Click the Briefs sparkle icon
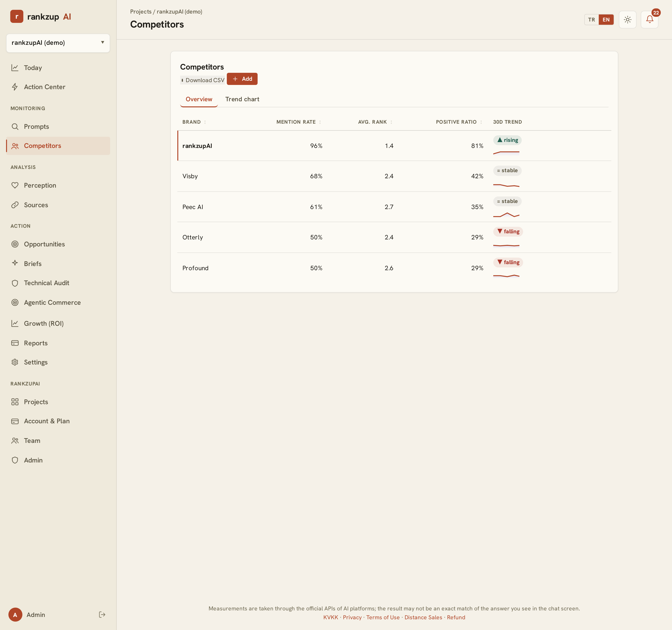This screenshot has height=630, width=672. [x=15, y=263]
